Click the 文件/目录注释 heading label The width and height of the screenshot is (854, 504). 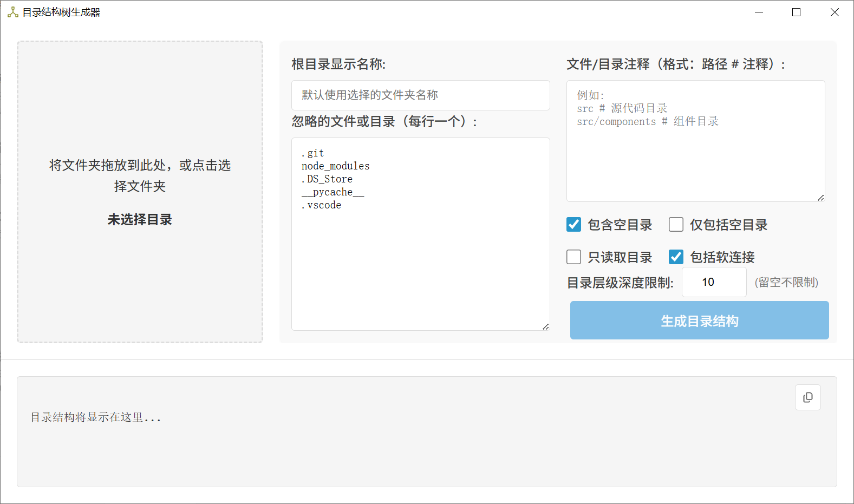675,64
